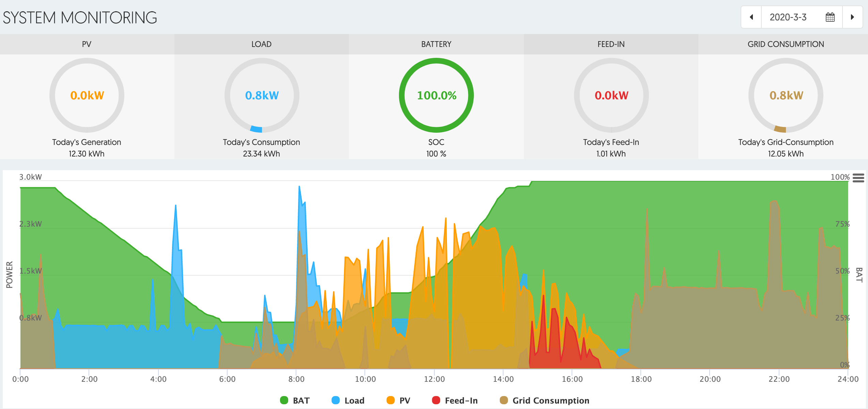Open the calendar date picker icon

point(830,17)
